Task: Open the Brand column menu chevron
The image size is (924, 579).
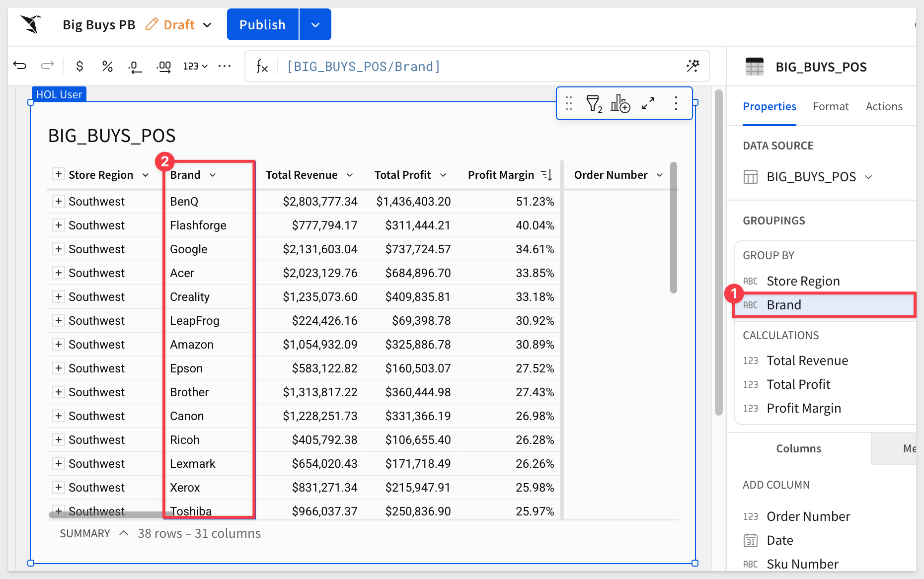Action: tap(213, 175)
